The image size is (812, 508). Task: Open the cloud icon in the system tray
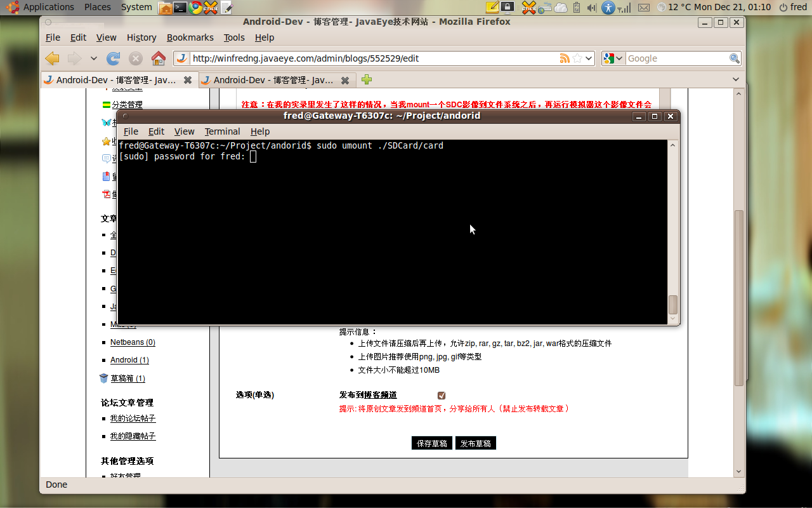(x=561, y=8)
